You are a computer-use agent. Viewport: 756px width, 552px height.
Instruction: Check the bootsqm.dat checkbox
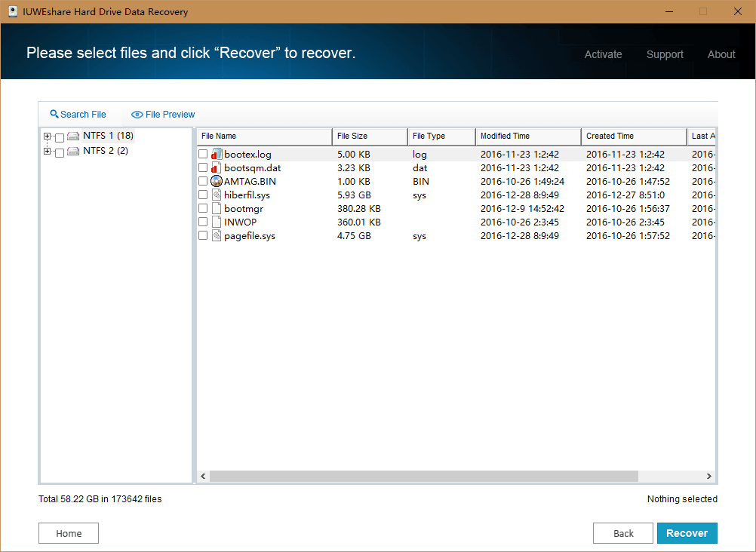point(203,167)
